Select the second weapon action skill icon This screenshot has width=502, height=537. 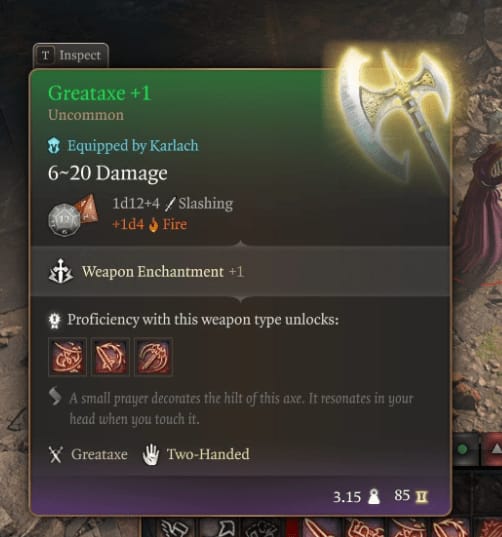click(x=110, y=357)
